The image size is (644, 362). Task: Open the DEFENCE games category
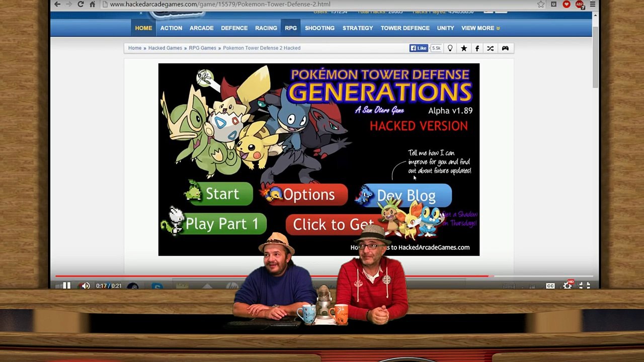234,28
